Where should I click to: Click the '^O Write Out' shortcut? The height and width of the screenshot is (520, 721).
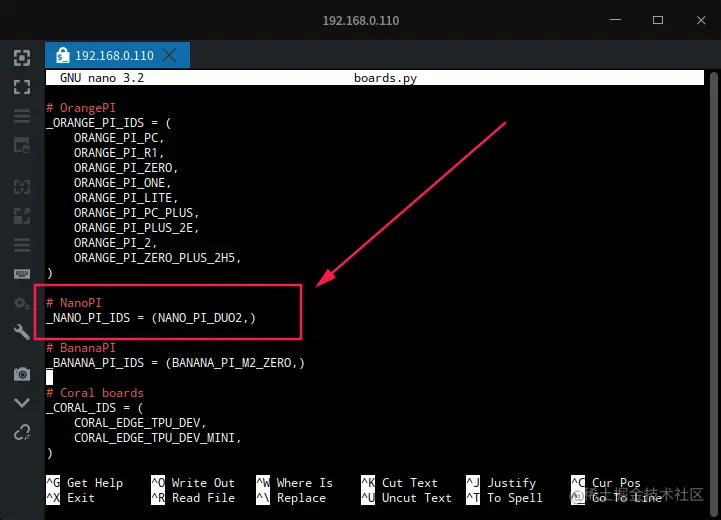(193, 483)
